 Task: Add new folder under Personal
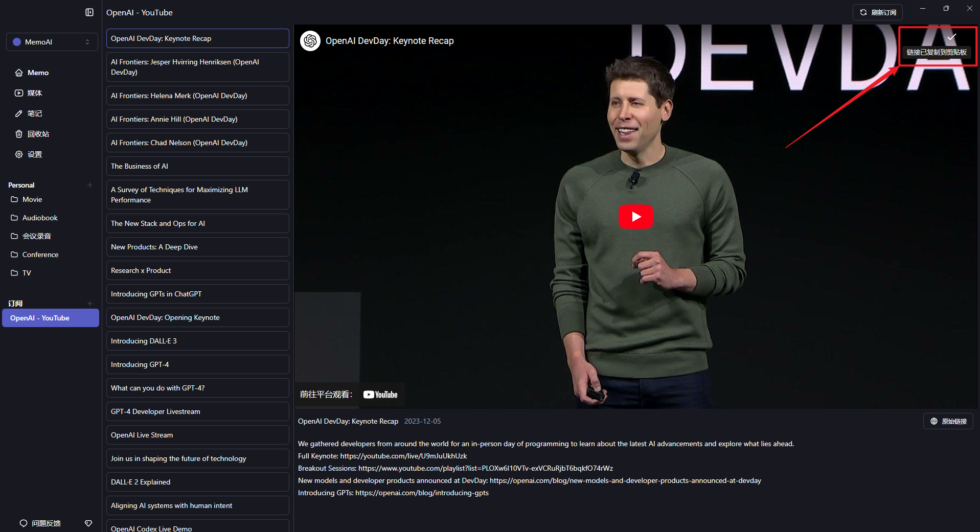[90, 185]
